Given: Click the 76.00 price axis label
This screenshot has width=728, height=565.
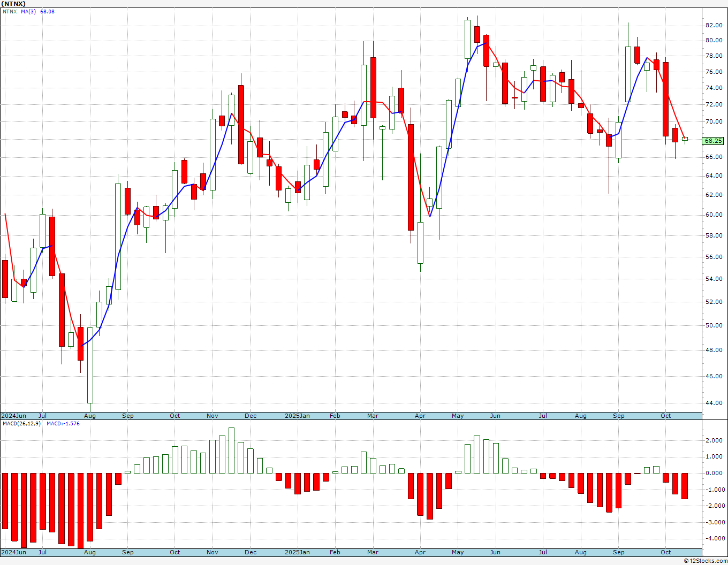Looking at the screenshot, I should [714, 72].
